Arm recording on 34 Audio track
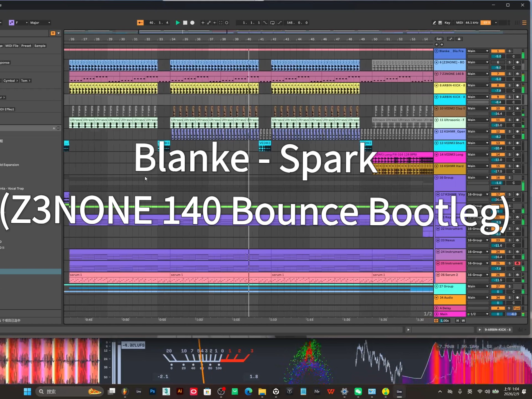The height and width of the screenshot is (399, 532). [x=517, y=298]
